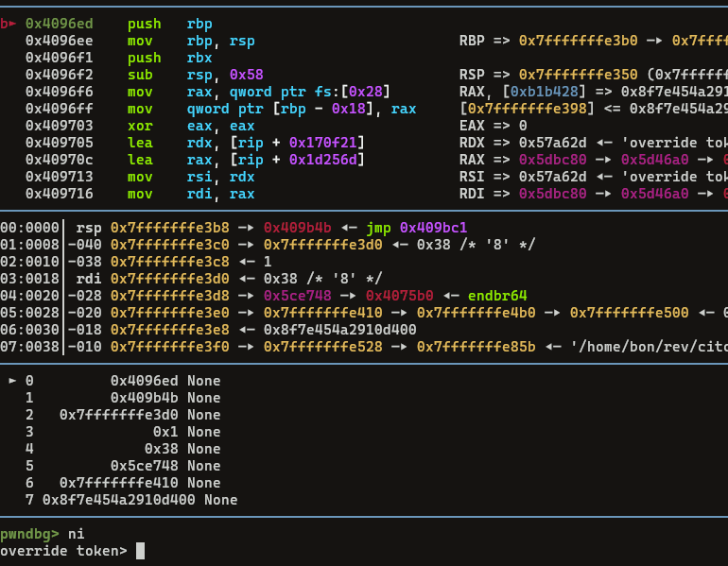Select the 'ni' command after pwndbg prompt
This screenshot has height=566, width=728.
coord(77,534)
